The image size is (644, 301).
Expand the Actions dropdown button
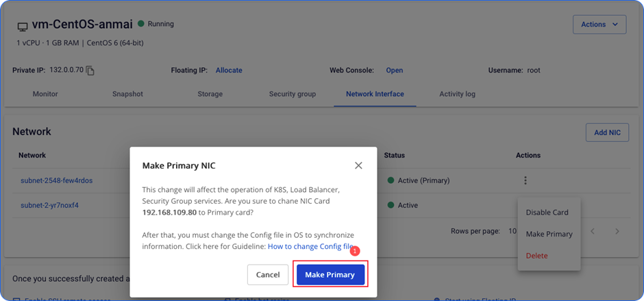click(599, 25)
